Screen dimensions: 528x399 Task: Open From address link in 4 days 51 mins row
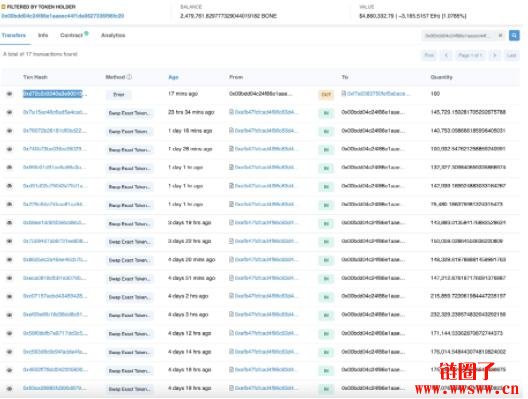(266, 278)
